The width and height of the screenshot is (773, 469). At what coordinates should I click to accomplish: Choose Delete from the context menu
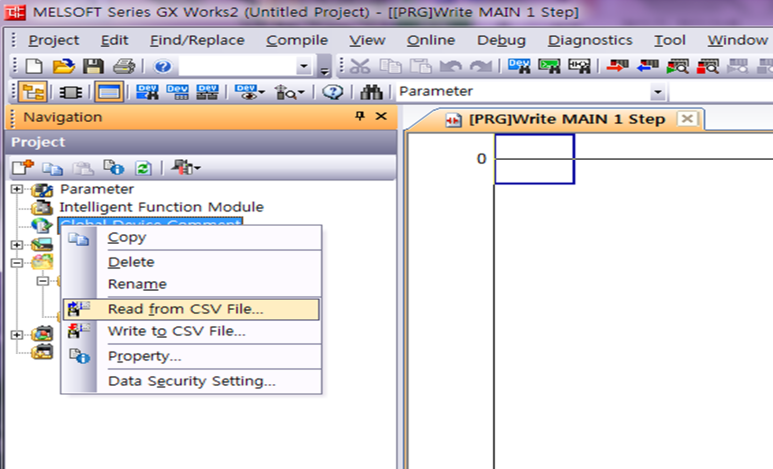(x=192, y=262)
